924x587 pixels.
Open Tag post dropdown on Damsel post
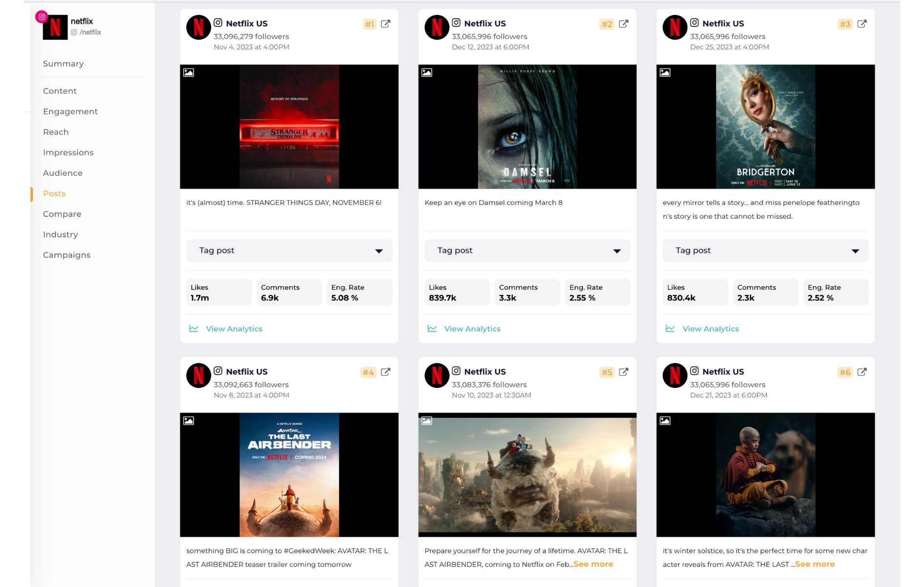pos(527,250)
